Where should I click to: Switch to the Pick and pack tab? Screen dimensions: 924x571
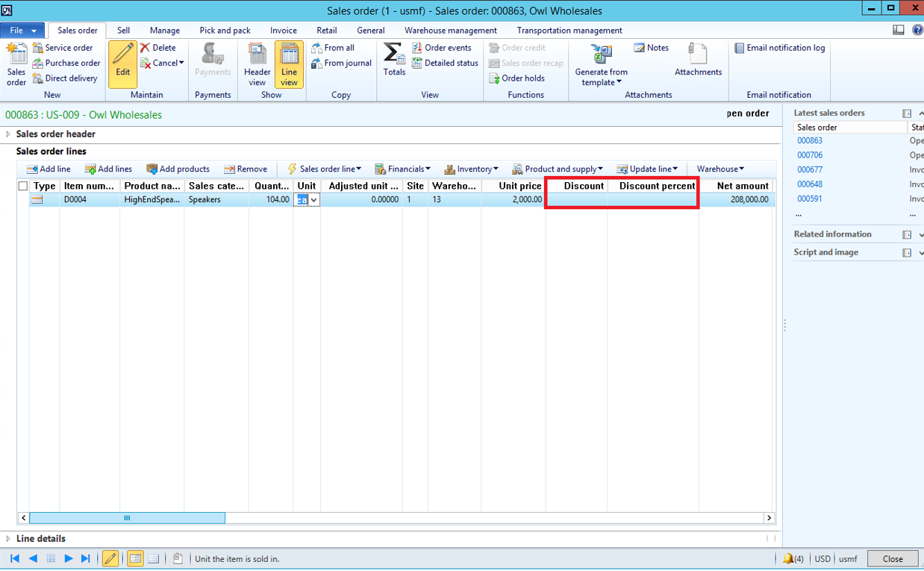pyautogui.click(x=225, y=31)
